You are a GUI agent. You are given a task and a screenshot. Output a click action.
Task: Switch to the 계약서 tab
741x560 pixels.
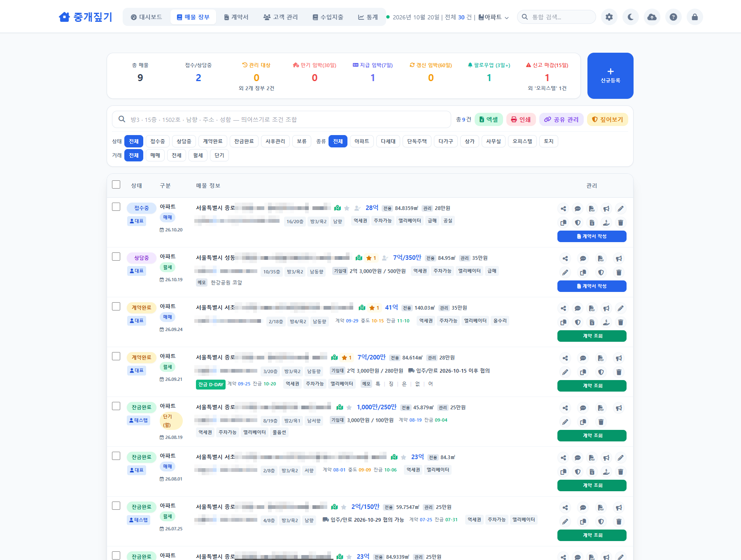(236, 17)
